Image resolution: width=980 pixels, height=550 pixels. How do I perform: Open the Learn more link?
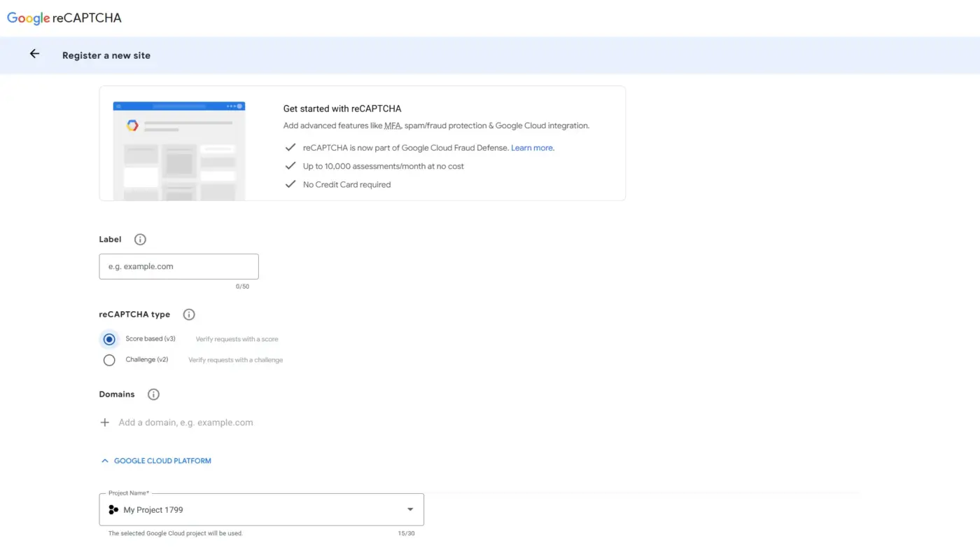pyautogui.click(x=532, y=148)
